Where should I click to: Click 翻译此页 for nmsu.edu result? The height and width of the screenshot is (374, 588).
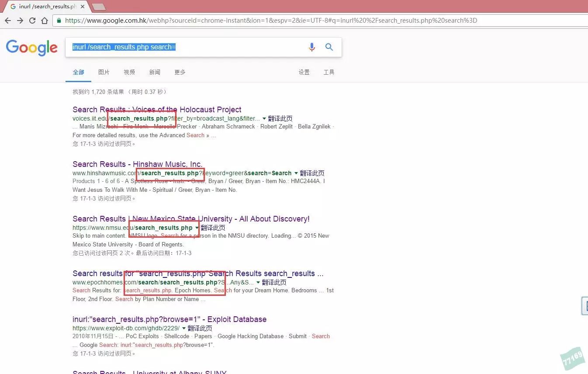[213, 228]
